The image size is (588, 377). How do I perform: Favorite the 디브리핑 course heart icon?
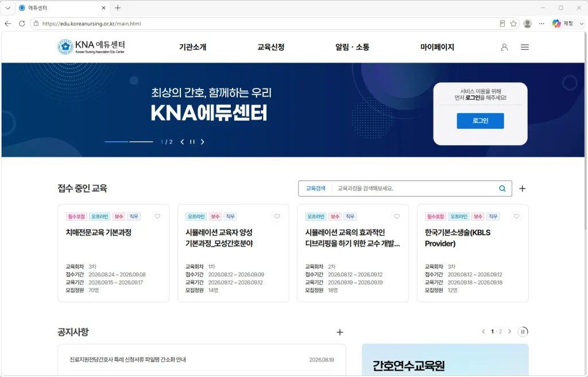point(397,216)
